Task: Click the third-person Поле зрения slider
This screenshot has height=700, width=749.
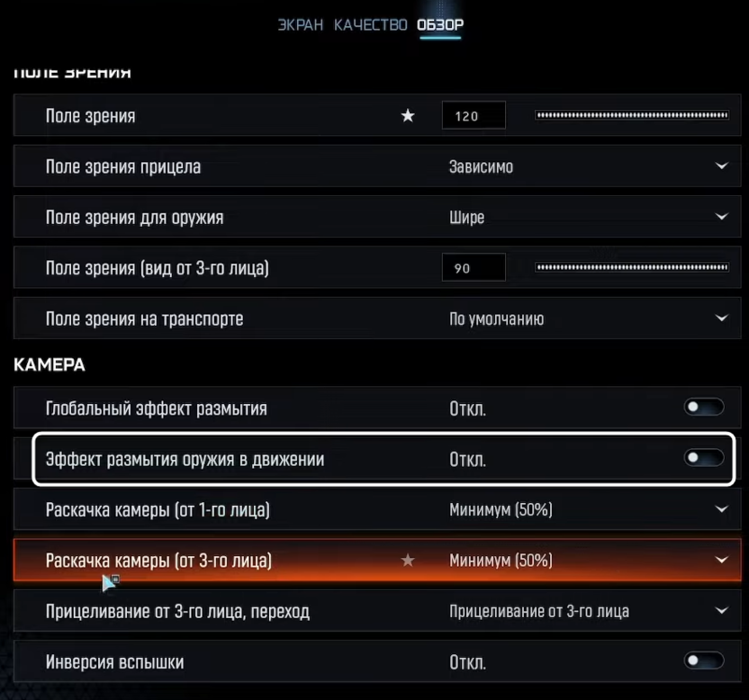Action: point(631,267)
